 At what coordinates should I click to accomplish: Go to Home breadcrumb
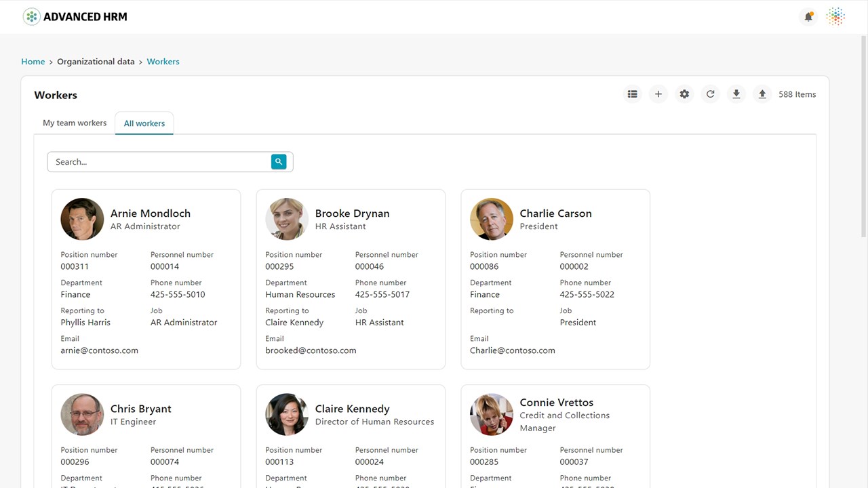(x=33, y=62)
